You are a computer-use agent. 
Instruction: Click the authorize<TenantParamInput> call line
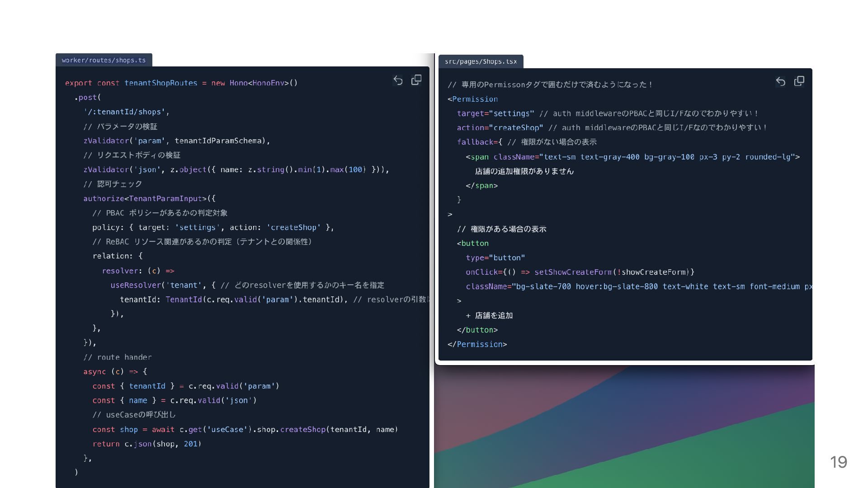(x=149, y=199)
